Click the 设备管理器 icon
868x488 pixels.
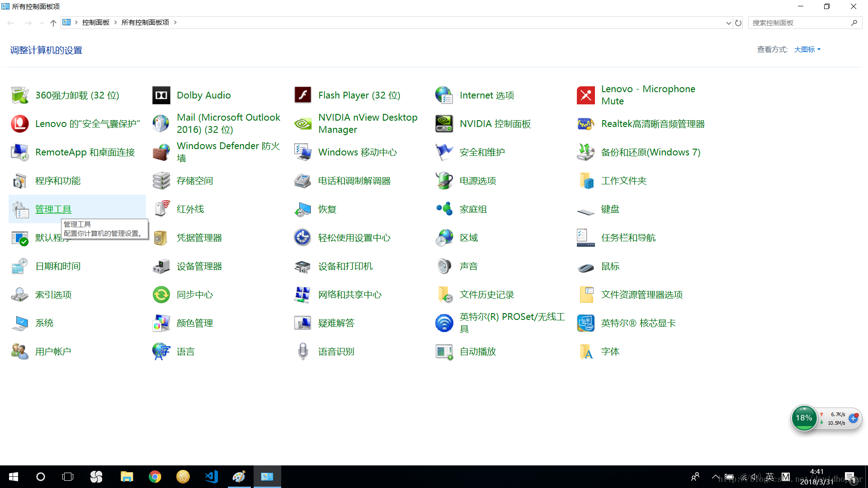tap(161, 266)
